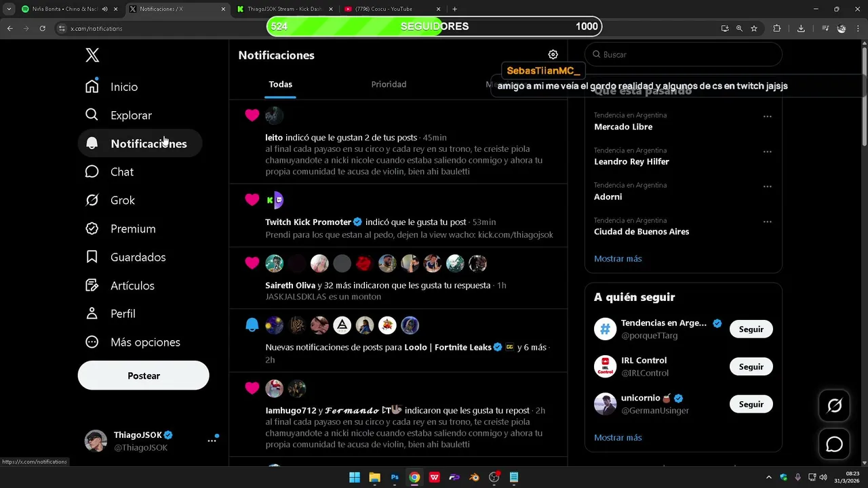Follow IRL Control account
868x488 pixels.
tap(751, 367)
